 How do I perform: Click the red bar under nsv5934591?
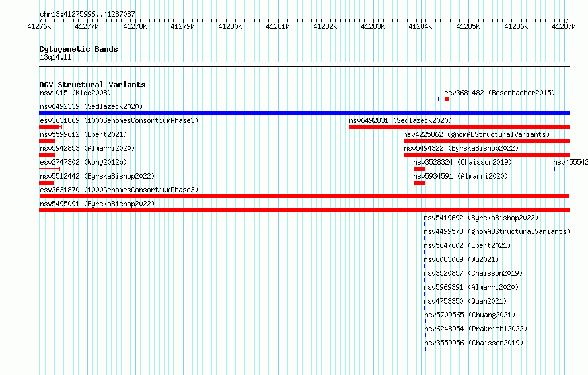coord(420,183)
